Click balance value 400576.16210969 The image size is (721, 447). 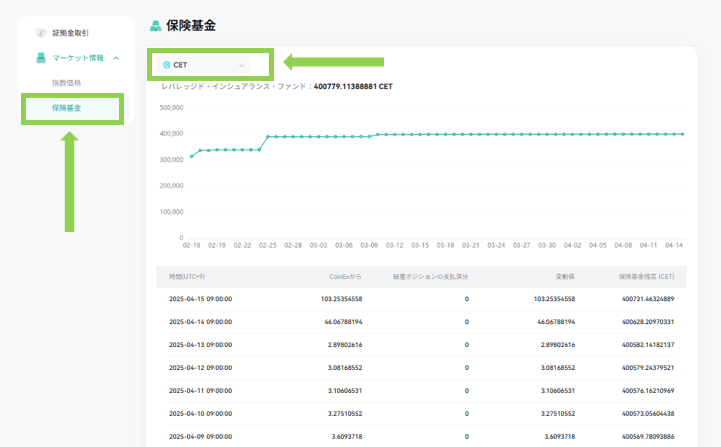coord(648,391)
